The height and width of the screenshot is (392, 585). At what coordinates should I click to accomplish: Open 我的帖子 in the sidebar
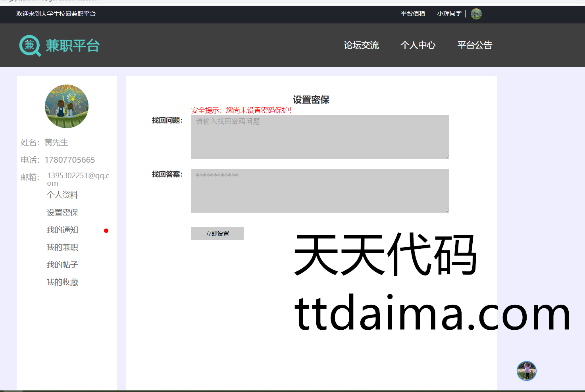click(x=62, y=265)
